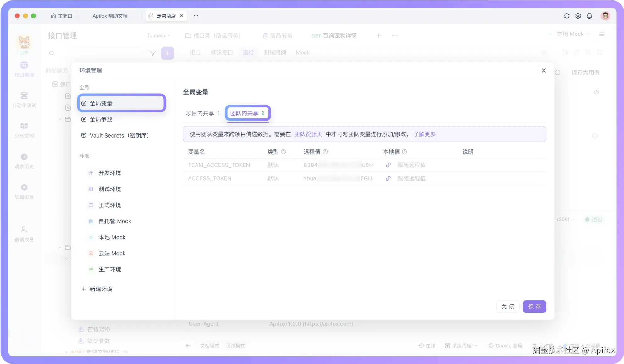The image size is (624, 364).
Task: Open the 团队资源页 link
Action: (308, 134)
